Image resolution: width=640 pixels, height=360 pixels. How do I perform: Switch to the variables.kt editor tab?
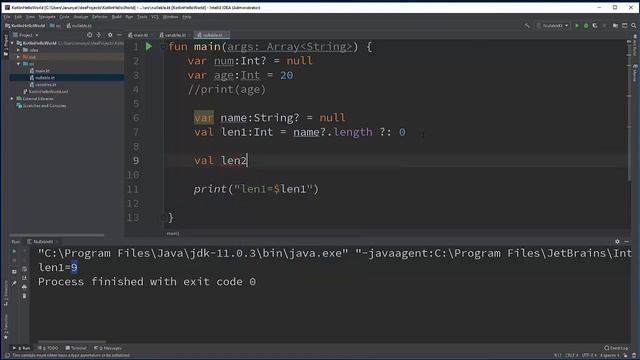coord(174,35)
